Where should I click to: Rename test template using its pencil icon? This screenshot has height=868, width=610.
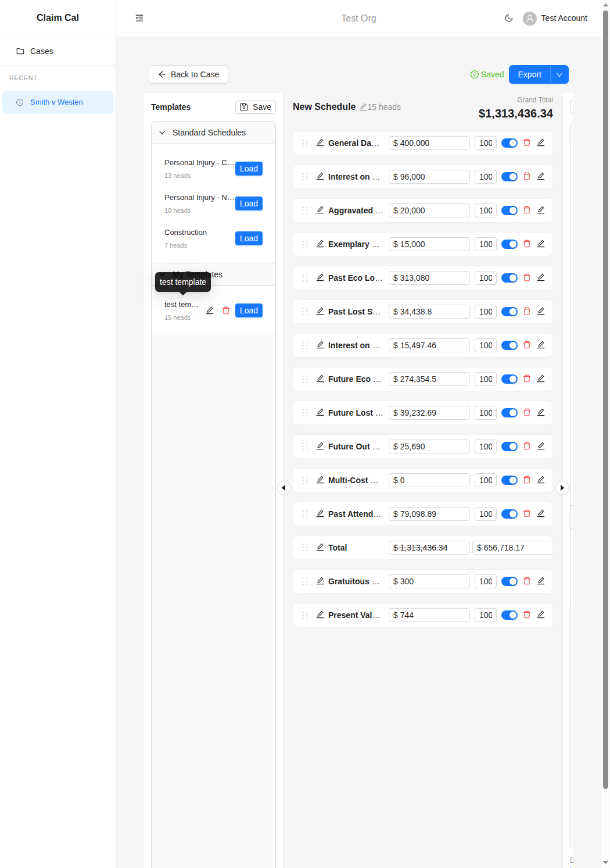[x=210, y=310]
